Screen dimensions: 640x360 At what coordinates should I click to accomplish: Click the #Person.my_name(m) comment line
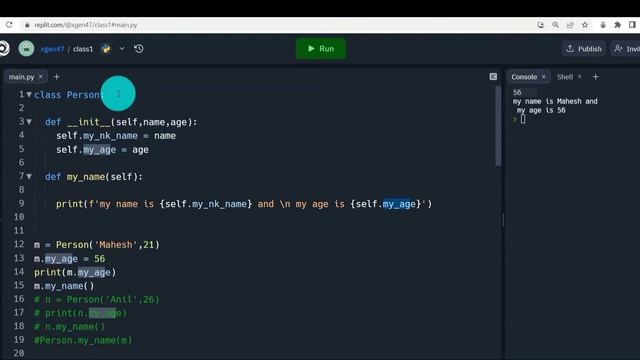pos(83,340)
